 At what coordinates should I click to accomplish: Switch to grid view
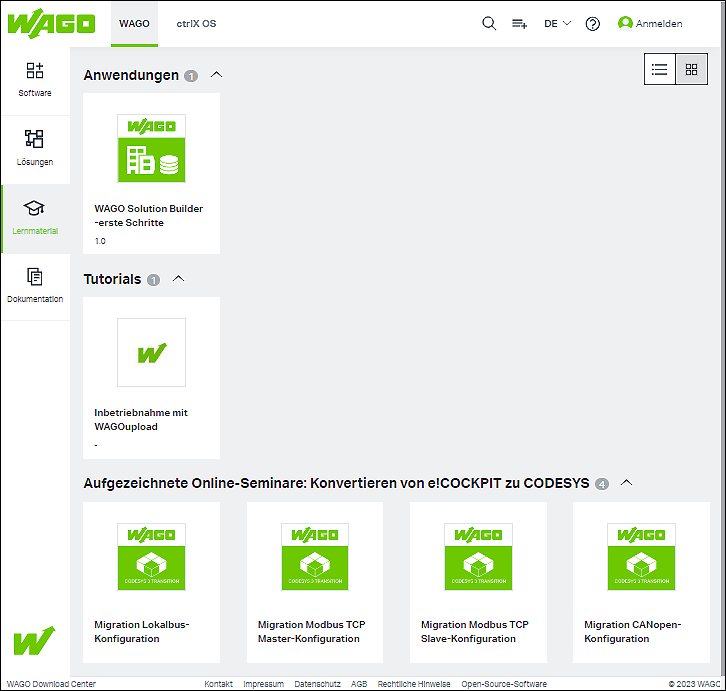(691, 69)
